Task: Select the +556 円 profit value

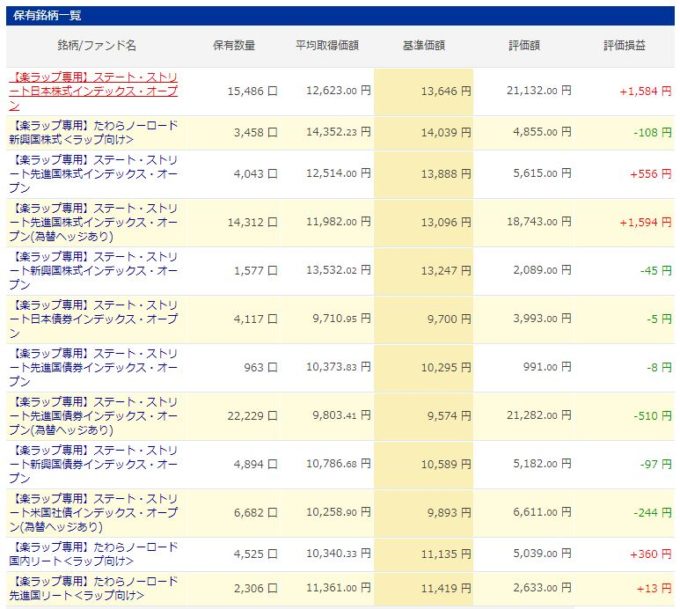Action: point(651,174)
